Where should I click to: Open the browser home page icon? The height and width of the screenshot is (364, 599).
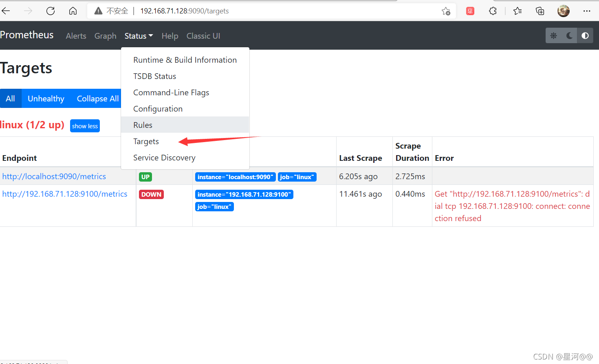pos(73,11)
